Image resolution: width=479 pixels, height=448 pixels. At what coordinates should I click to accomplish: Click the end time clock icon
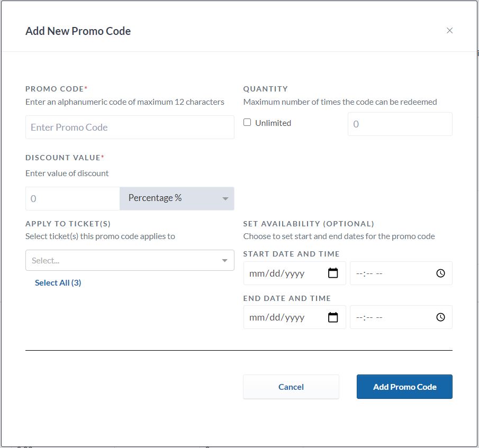tap(440, 317)
